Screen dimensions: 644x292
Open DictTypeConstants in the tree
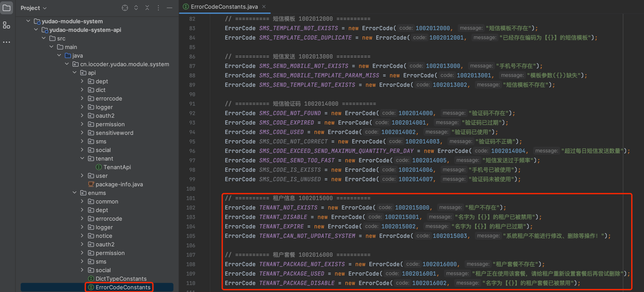pos(121,279)
